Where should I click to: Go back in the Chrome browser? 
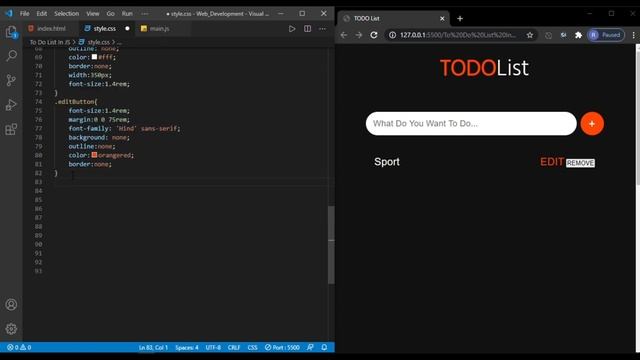344,35
